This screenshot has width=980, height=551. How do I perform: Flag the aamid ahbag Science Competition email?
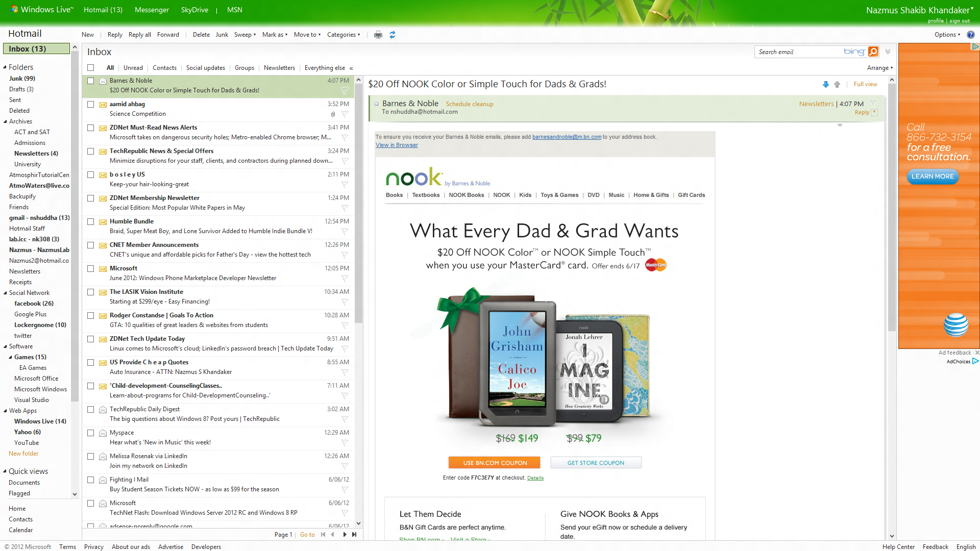pos(345,114)
